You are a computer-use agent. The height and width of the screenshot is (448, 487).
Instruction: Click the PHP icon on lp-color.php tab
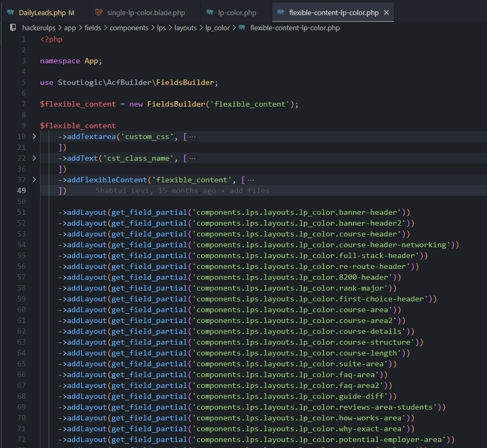pyautogui.click(x=209, y=12)
